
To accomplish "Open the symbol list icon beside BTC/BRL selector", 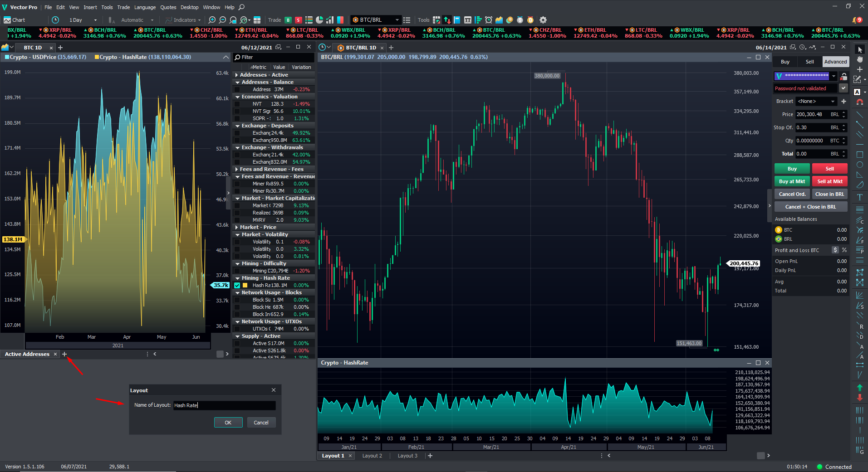I will [x=407, y=20].
